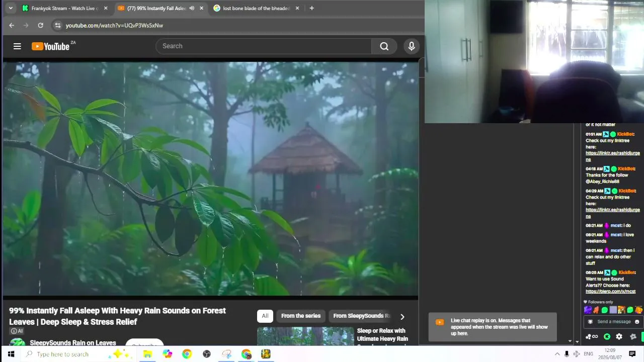Open the clock showing 12:09
Image resolution: width=644 pixels, height=362 pixels.
[610, 353]
